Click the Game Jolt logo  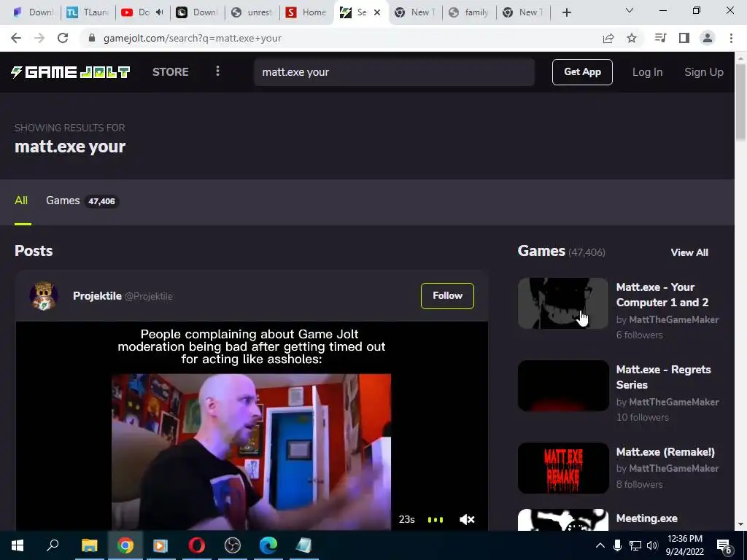71,72
